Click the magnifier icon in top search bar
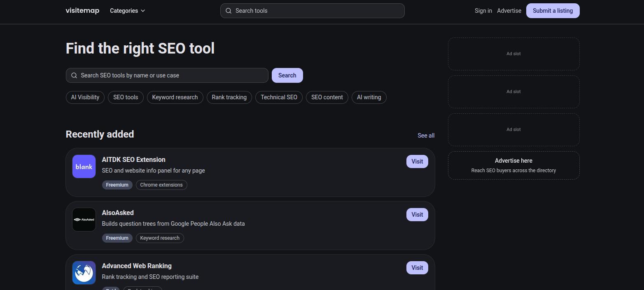The image size is (644, 290). coord(229,11)
